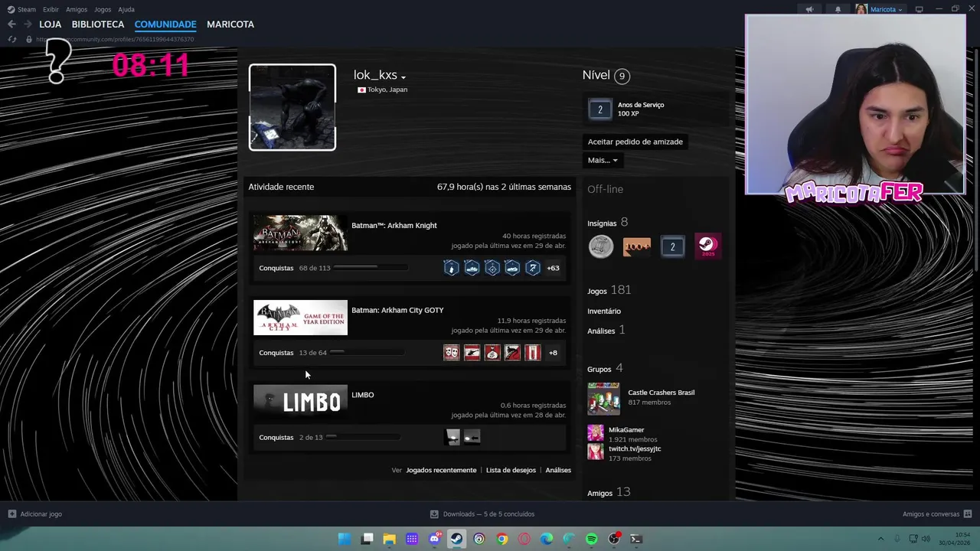Open Amigos e conversas chat icon
The height and width of the screenshot is (551, 980).
click(968, 514)
